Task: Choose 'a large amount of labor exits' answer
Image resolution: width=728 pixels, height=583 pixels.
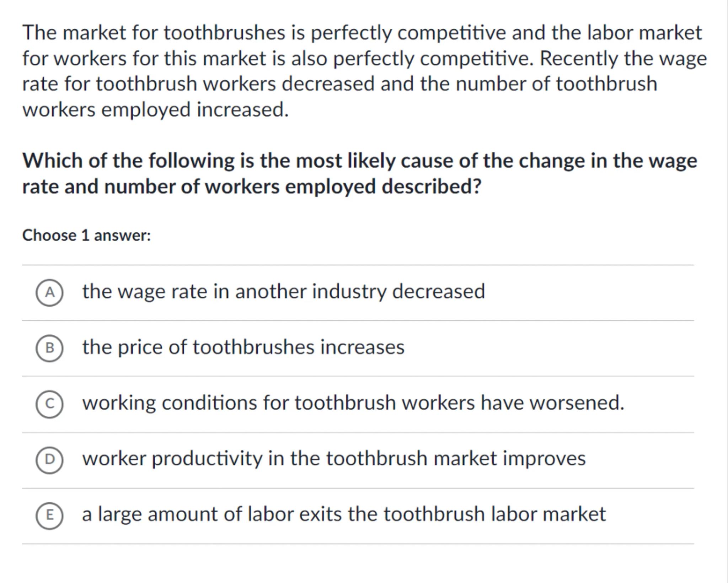Action: tap(344, 514)
